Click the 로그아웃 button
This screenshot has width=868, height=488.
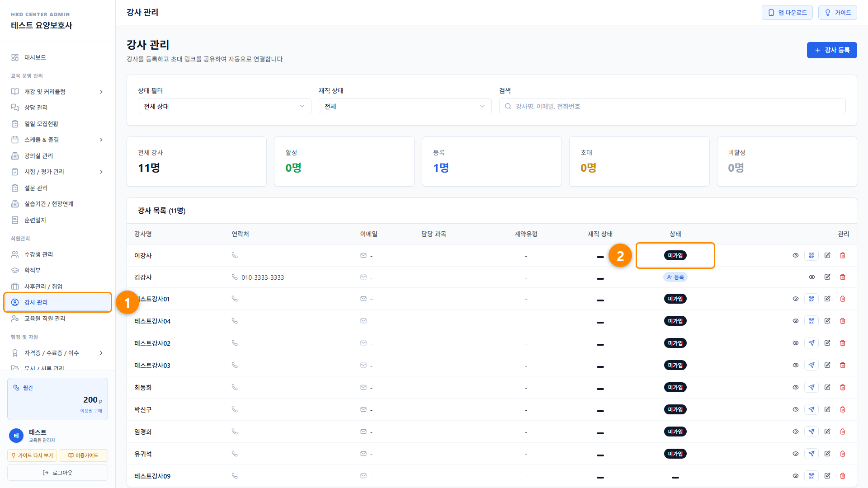point(57,473)
